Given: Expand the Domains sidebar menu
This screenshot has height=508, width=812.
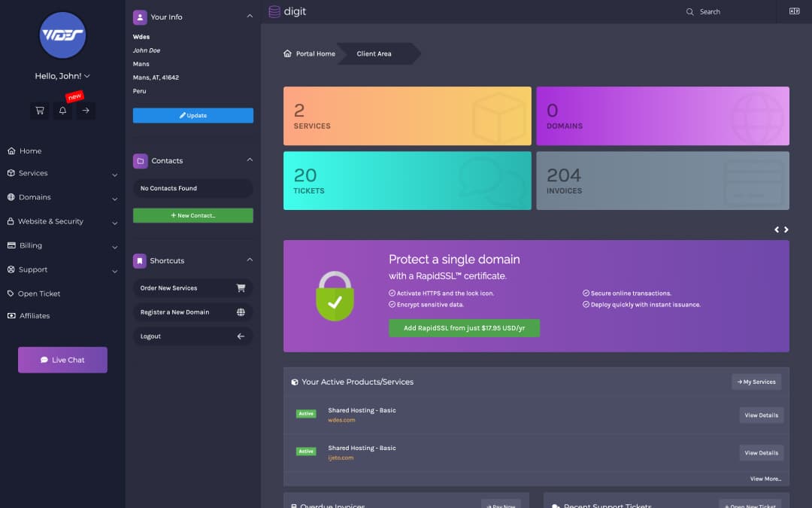Looking at the screenshot, I should pos(114,199).
